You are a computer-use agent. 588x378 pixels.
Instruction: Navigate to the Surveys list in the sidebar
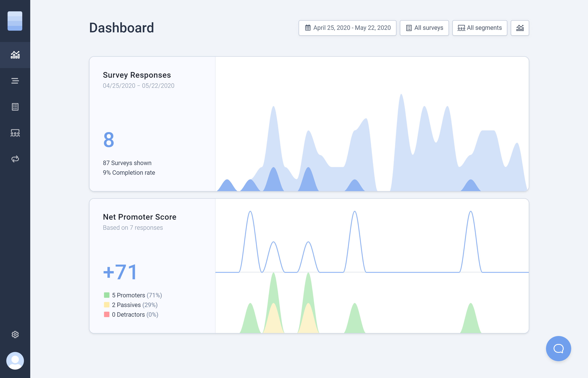(15, 107)
